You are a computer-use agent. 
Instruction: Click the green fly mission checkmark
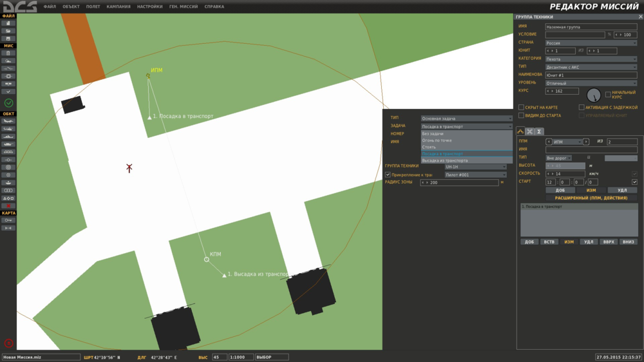pyautogui.click(x=8, y=102)
